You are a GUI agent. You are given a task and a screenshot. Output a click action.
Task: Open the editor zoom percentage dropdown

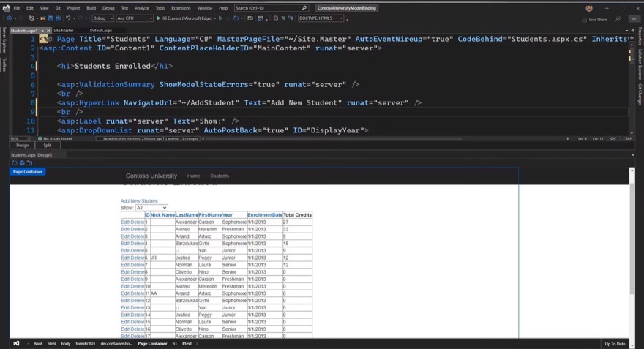19,139
